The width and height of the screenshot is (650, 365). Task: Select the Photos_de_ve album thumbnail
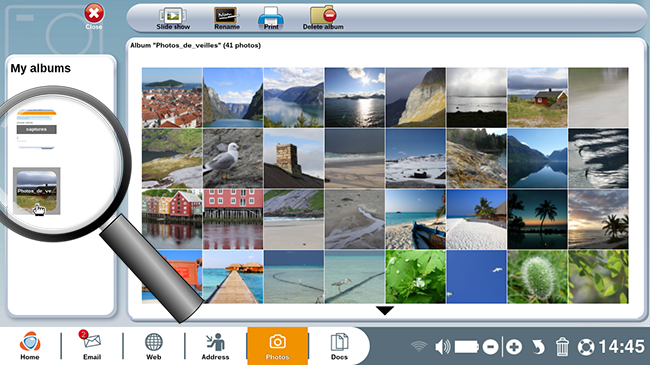point(37,191)
